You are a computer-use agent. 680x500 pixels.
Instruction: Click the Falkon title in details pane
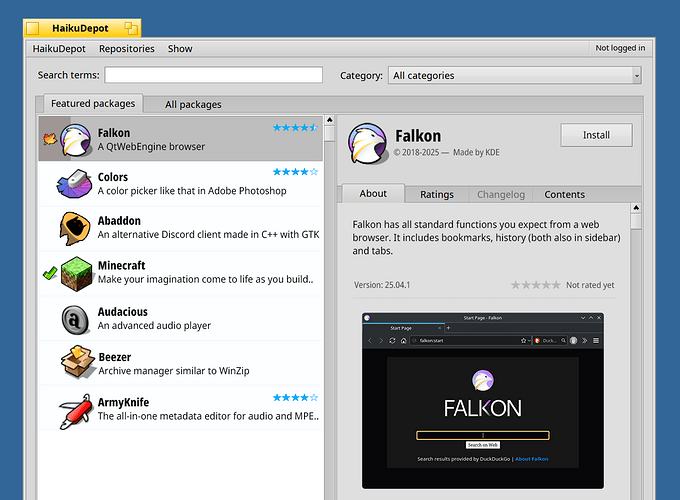pyautogui.click(x=418, y=136)
